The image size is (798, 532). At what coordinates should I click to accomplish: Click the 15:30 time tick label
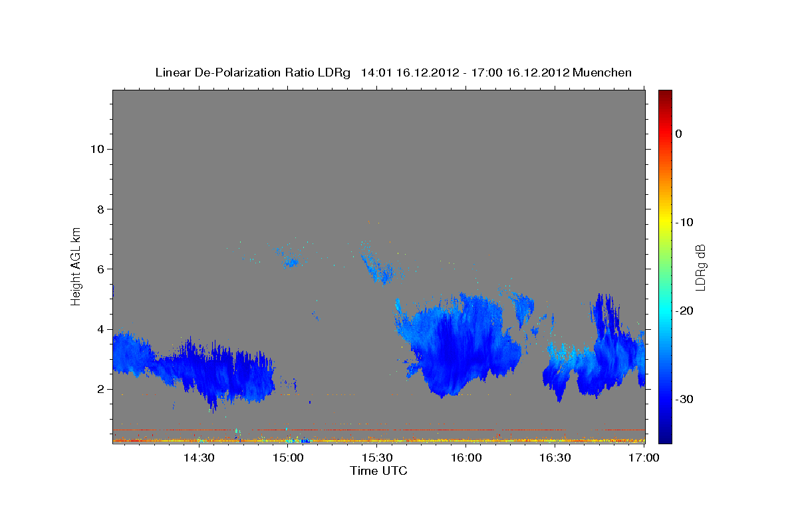click(377, 458)
